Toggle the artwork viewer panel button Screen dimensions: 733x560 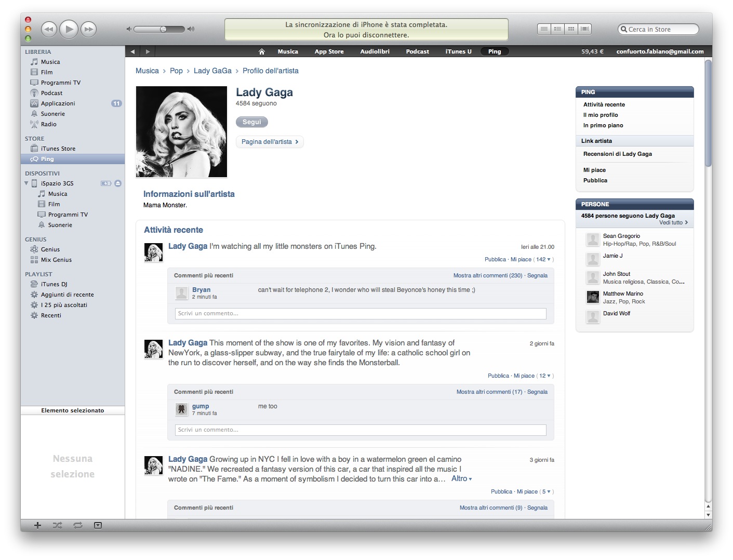[98, 525]
